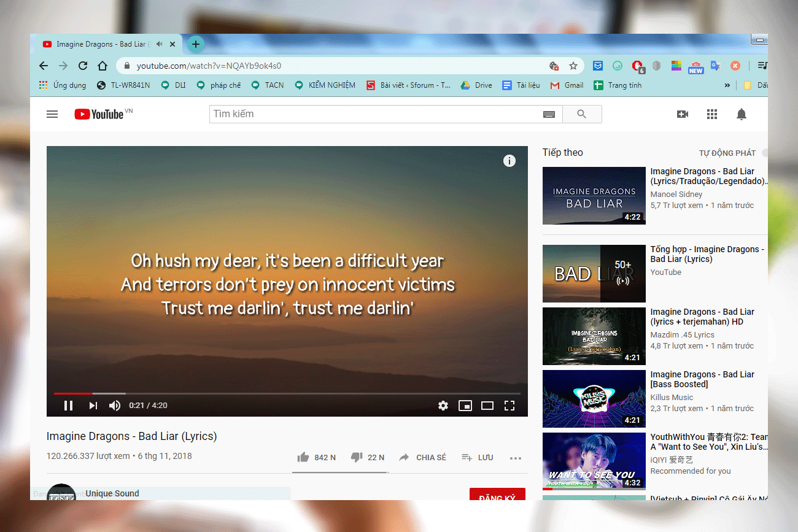The width and height of the screenshot is (798, 532).
Task: Share the video via CHIA SẺ
Action: click(x=422, y=458)
